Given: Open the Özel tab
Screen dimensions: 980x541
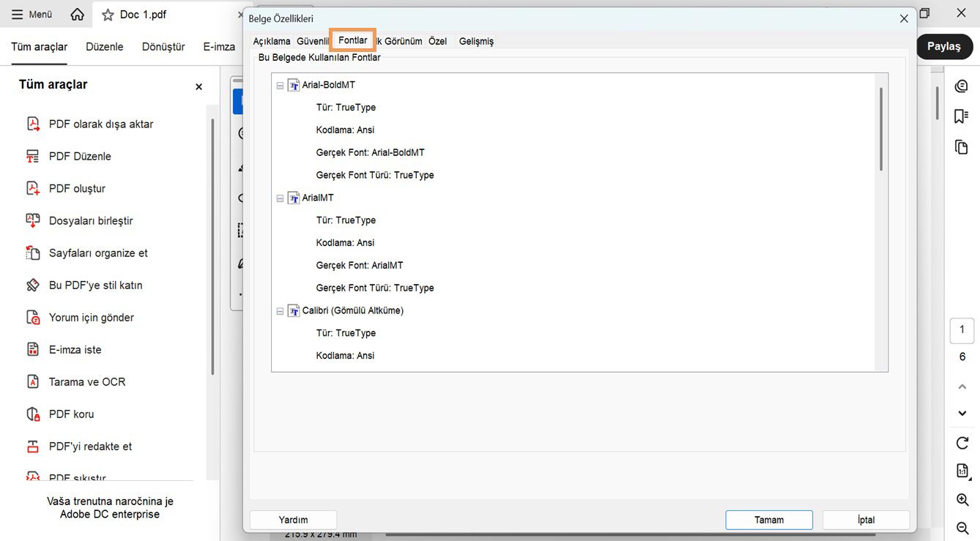Looking at the screenshot, I should 438,41.
